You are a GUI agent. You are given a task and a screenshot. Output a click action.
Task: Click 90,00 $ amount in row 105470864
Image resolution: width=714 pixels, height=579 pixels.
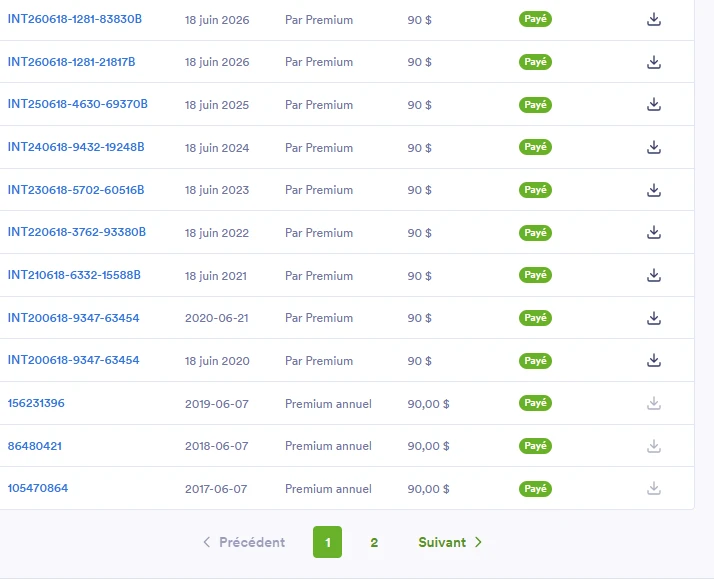(x=428, y=489)
